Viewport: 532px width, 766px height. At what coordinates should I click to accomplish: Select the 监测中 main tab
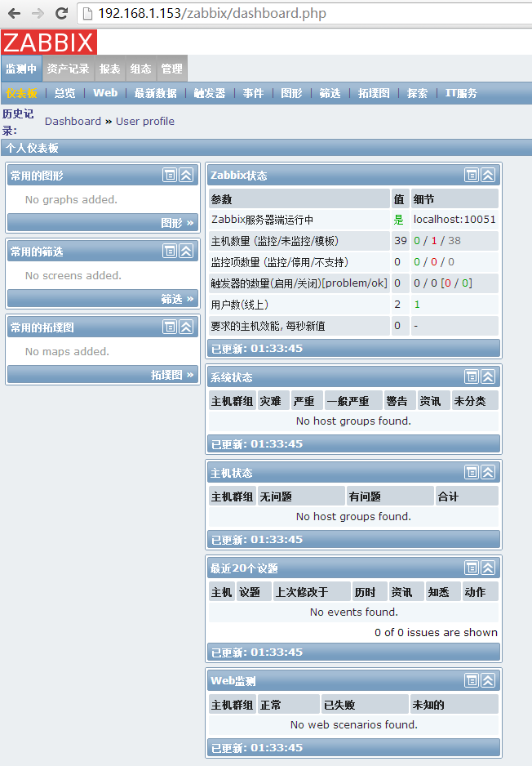click(x=21, y=69)
